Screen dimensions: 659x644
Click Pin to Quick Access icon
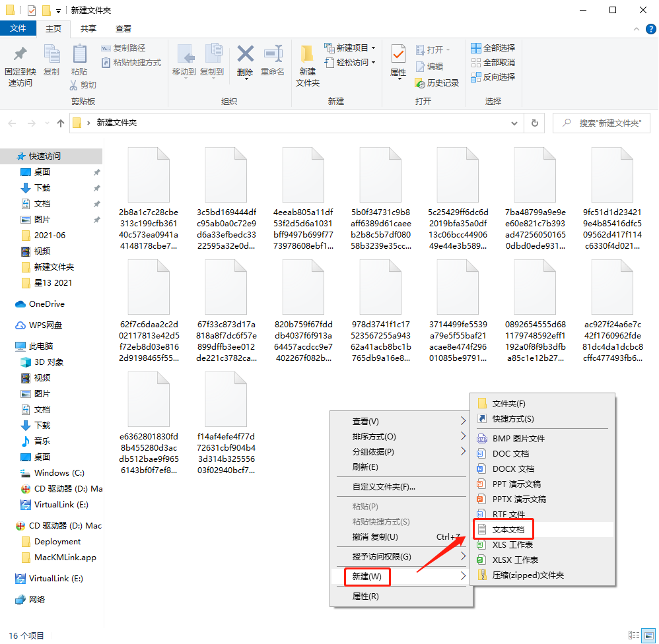(x=20, y=55)
